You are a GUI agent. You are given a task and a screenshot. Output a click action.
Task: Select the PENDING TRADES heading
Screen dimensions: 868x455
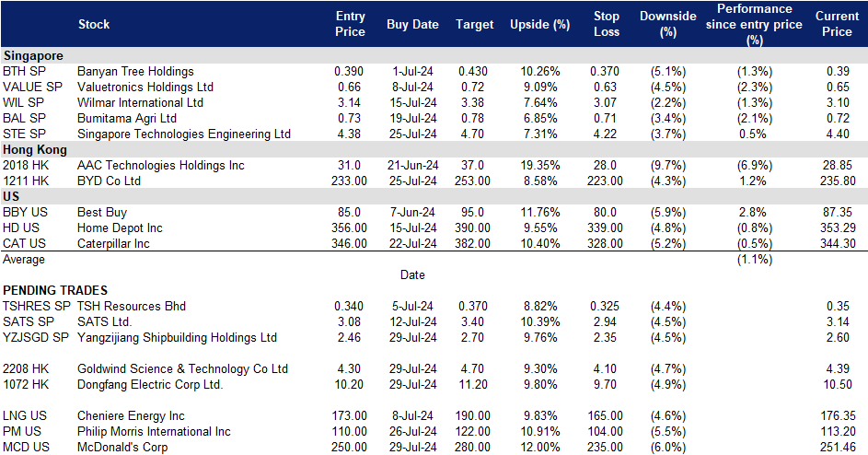(54, 290)
